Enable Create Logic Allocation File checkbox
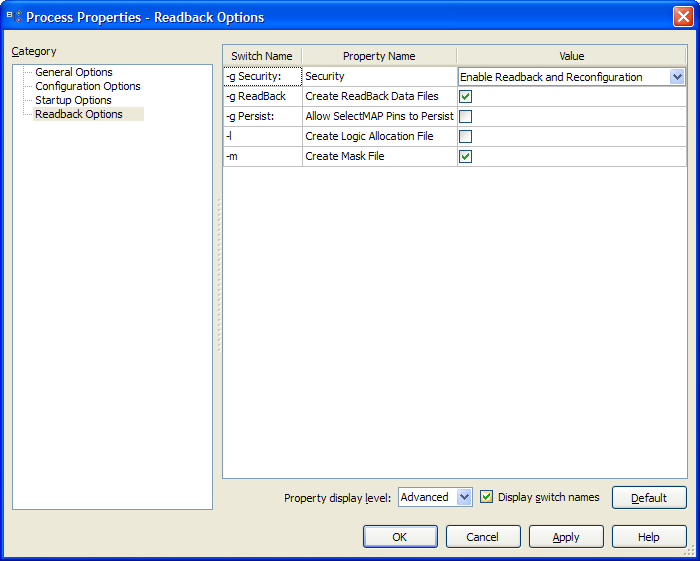The height and width of the screenshot is (561, 700). 466,137
